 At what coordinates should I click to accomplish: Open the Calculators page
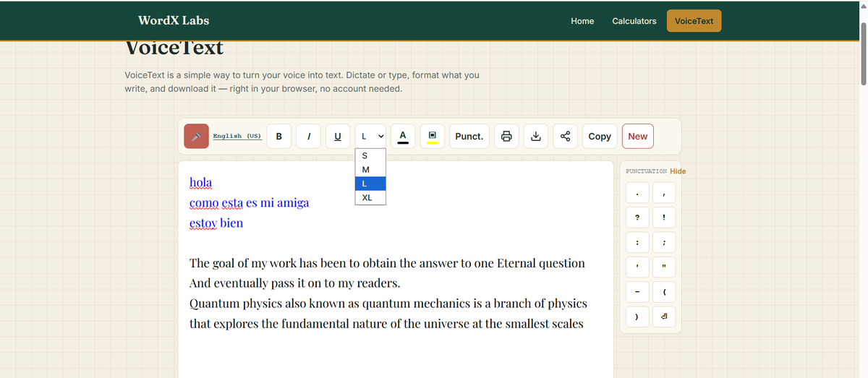(634, 21)
